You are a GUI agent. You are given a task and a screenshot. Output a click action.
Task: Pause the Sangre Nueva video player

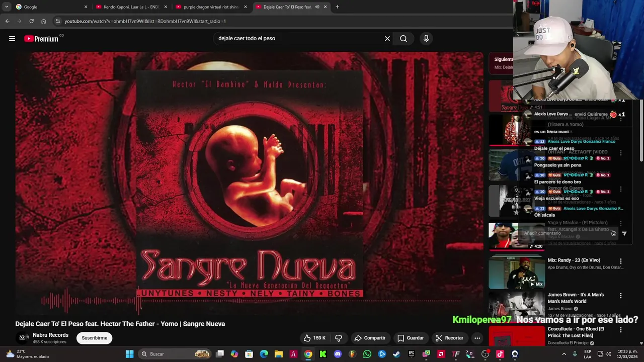click(x=249, y=184)
